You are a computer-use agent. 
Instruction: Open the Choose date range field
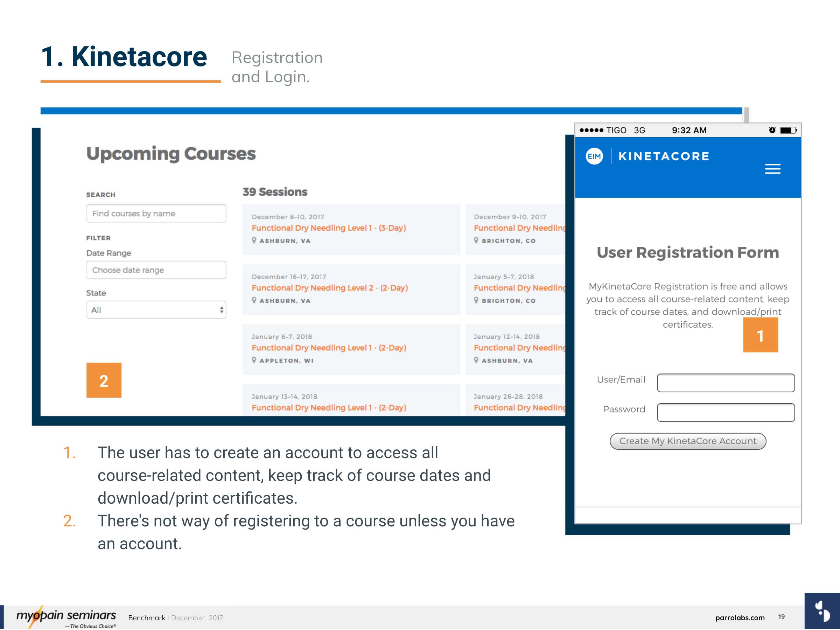point(156,270)
